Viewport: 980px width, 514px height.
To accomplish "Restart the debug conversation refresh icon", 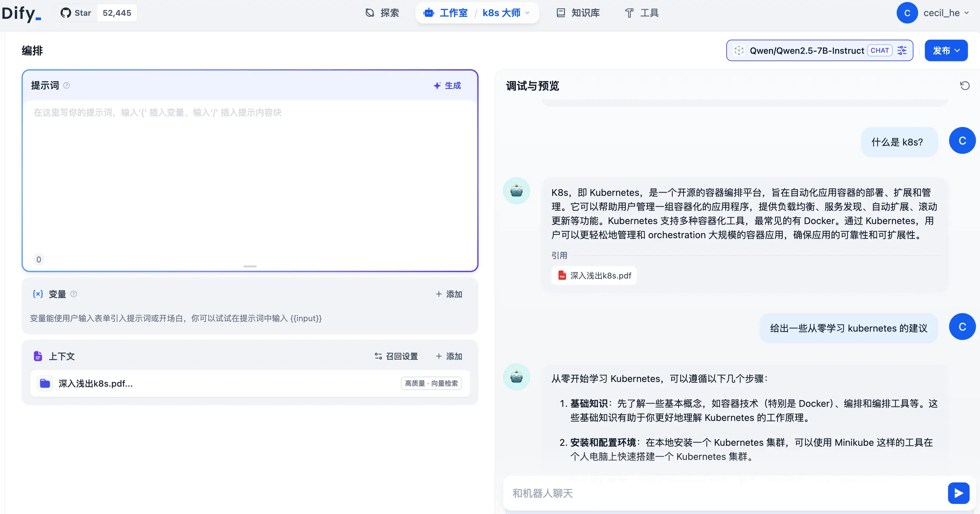I will (x=965, y=86).
